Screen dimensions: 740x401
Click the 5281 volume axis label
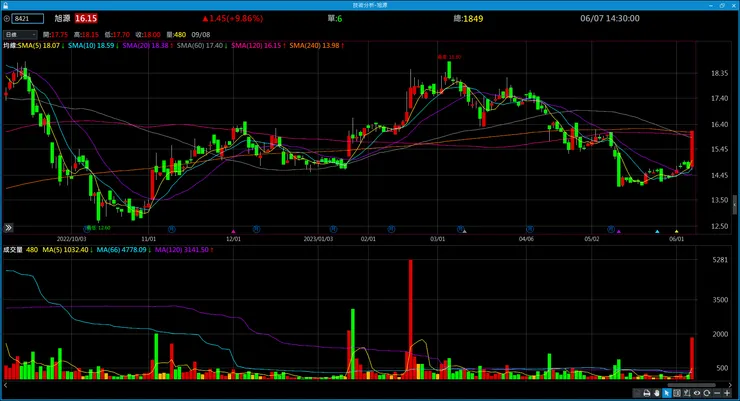coord(720,260)
